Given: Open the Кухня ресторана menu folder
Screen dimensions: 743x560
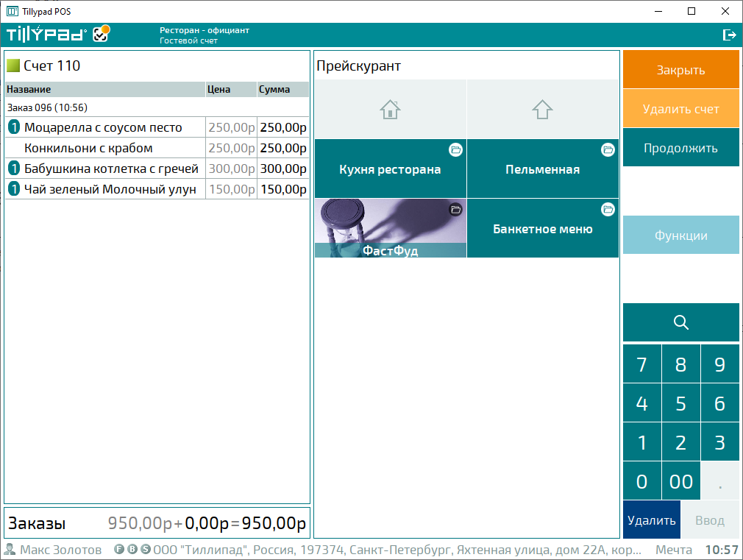Looking at the screenshot, I should (x=390, y=169).
